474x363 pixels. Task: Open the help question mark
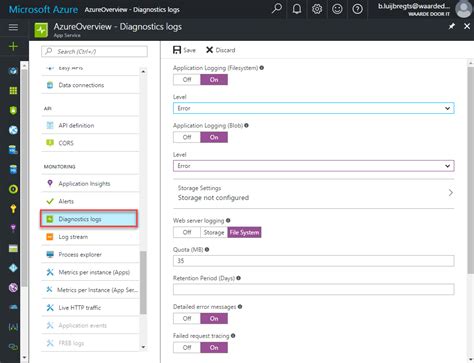tap(357, 9)
